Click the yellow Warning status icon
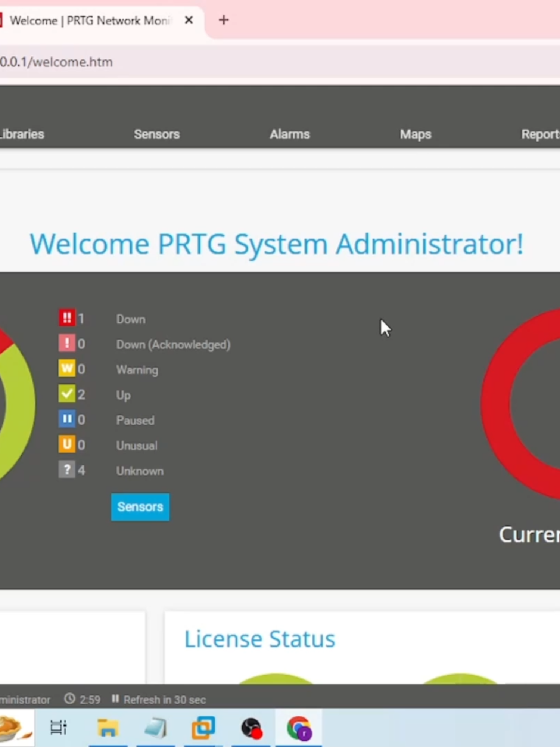 coord(67,368)
